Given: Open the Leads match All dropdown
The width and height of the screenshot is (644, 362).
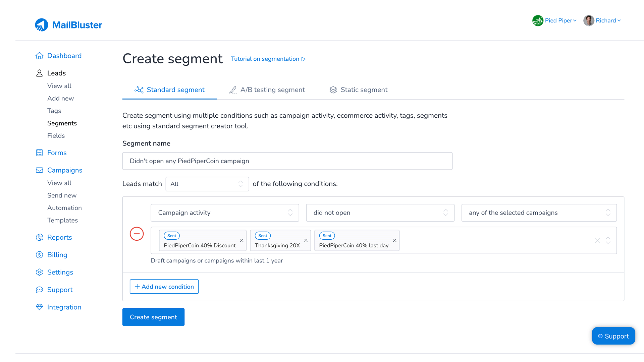Looking at the screenshot, I should point(207,184).
